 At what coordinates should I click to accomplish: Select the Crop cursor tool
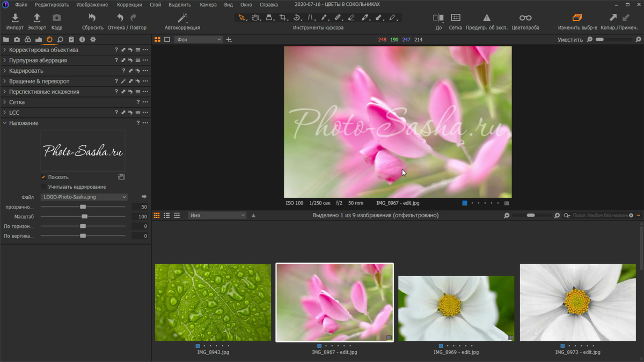[x=283, y=18]
